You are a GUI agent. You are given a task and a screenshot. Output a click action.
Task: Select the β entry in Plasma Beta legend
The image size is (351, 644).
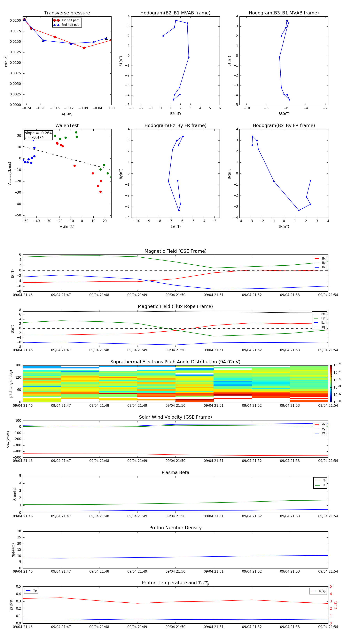click(320, 486)
